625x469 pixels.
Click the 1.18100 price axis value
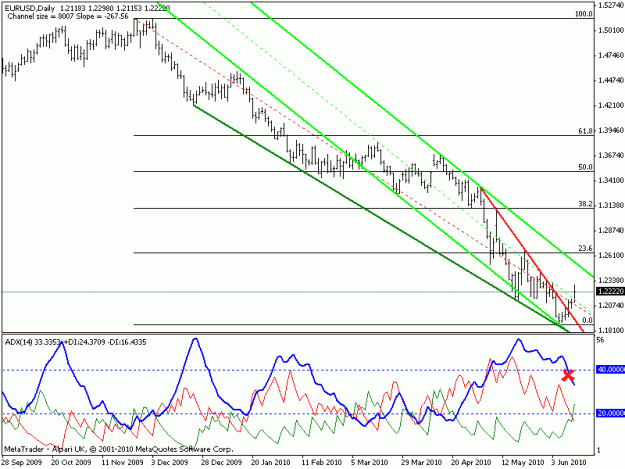coord(611,330)
